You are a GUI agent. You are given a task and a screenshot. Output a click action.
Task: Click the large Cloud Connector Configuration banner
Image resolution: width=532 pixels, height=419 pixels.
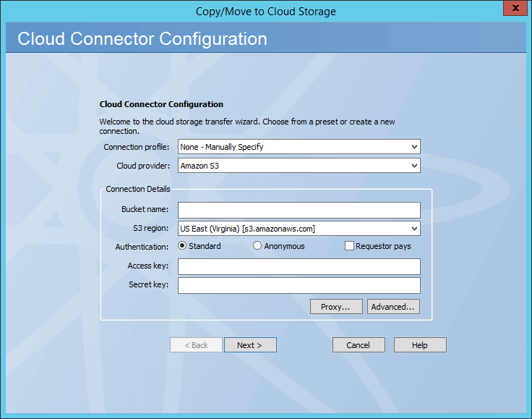point(142,39)
